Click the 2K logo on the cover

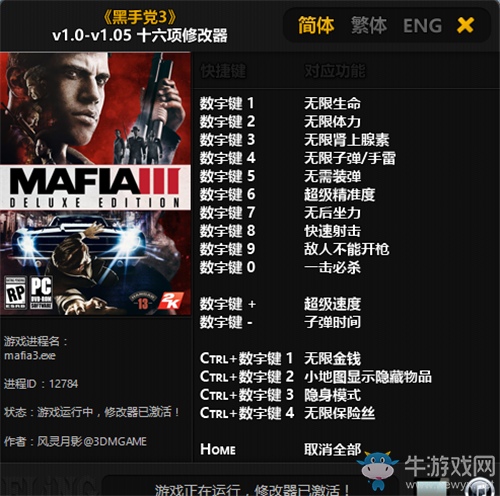click(x=171, y=300)
